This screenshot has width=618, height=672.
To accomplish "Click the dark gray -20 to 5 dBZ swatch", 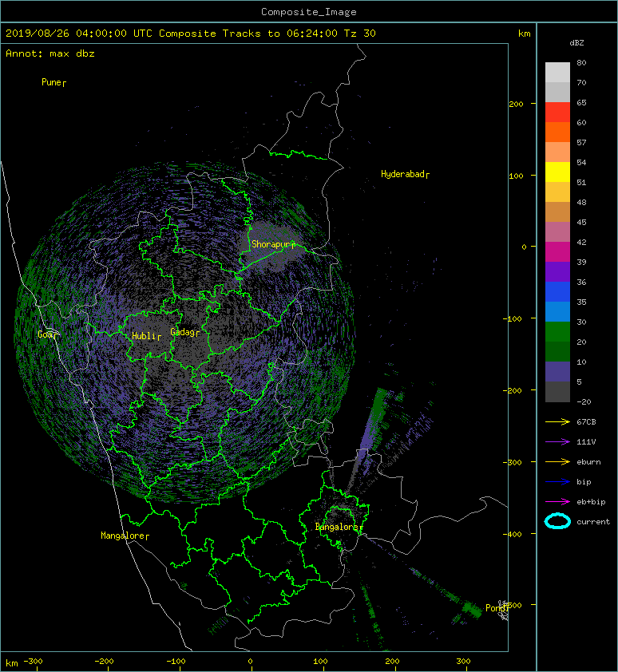I will [557, 392].
